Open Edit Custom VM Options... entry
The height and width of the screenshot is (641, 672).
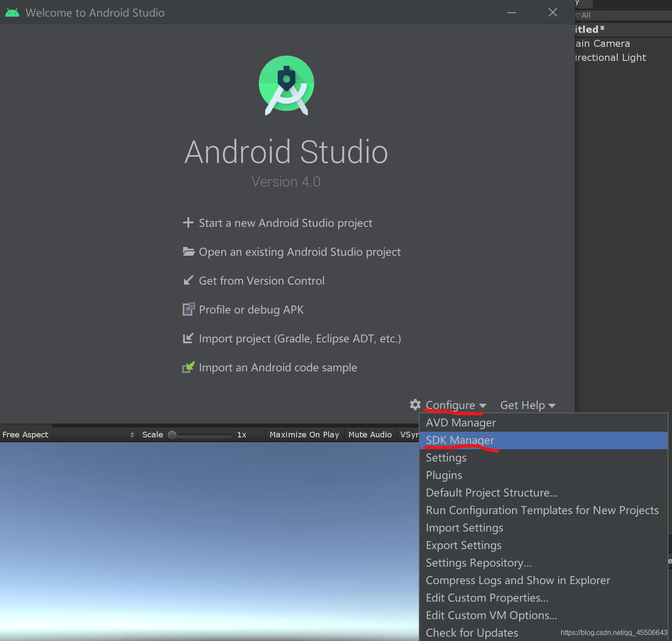544,615
